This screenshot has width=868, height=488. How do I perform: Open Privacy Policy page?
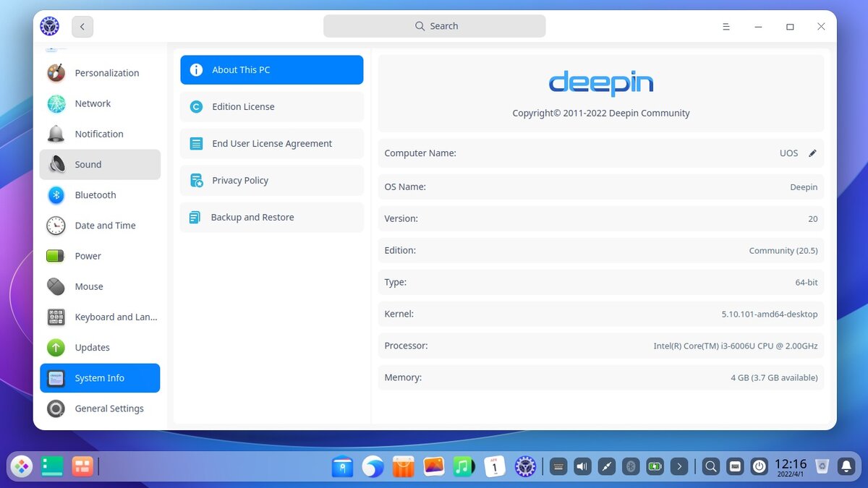[x=272, y=181]
